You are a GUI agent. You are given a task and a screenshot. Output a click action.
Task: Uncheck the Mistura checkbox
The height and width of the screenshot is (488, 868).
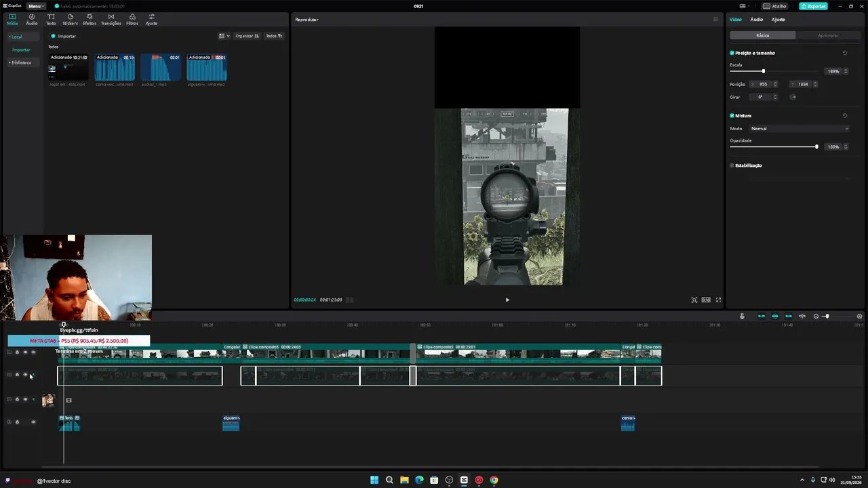click(x=732, y=116)
